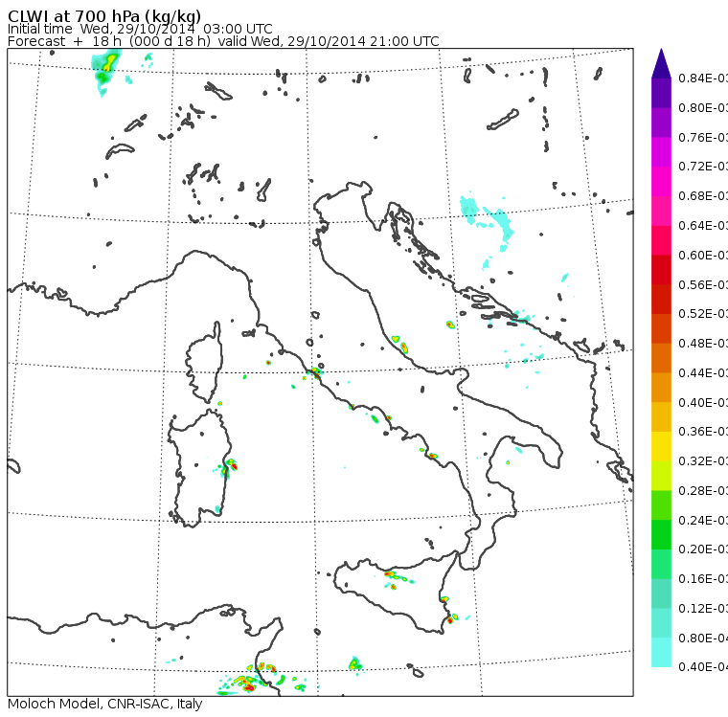The width and height of the screenshot is (728, 717).
Task: Click the colorbar label 0.12E-03
Action: (703, 608)
